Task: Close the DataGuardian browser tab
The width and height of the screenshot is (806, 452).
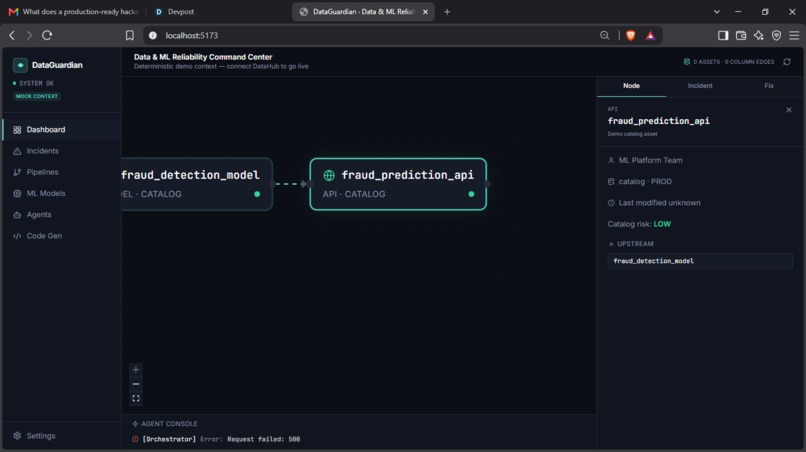Action: point(425,12)
